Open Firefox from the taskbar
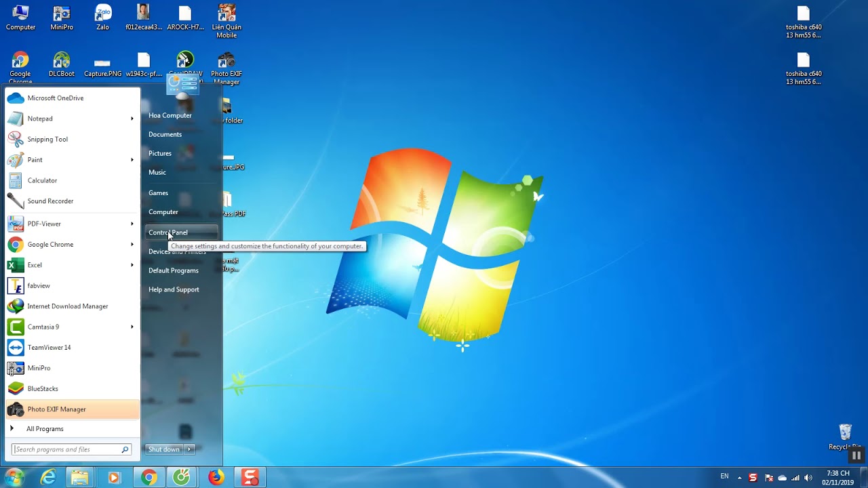868x488 pixels. click(216, 478)
